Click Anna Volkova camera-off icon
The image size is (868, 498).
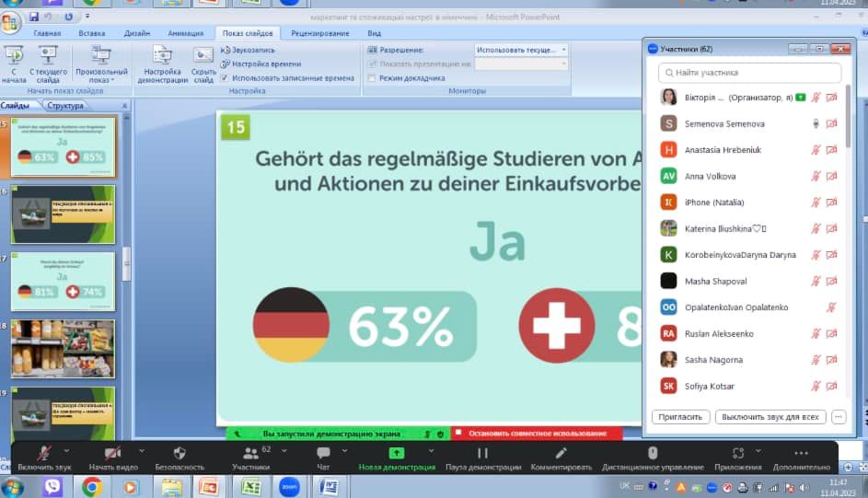(831, 176)
